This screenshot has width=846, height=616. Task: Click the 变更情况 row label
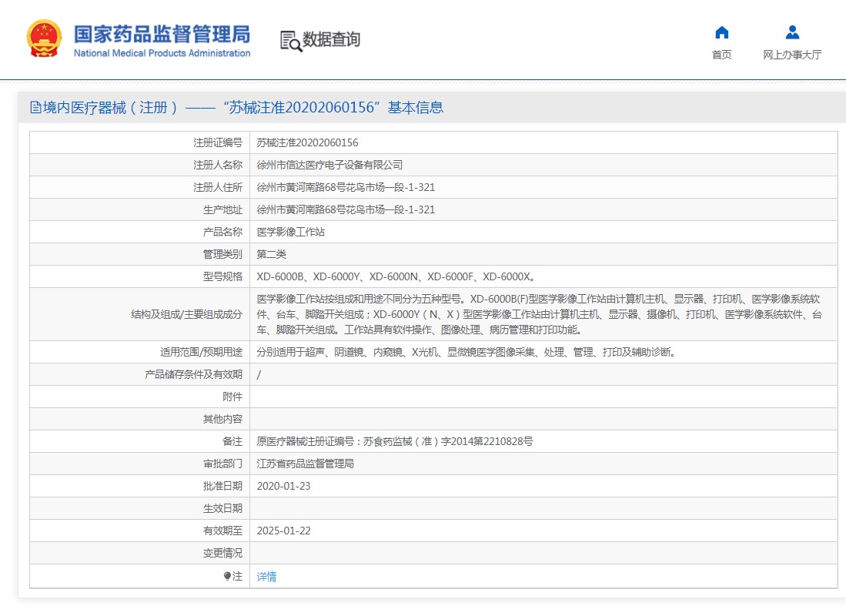tap(222, 553)
